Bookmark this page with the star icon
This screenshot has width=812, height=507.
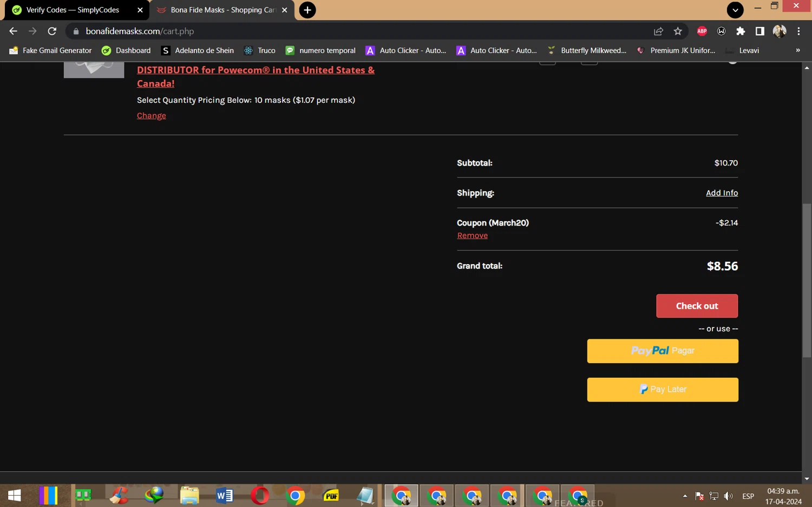pyautogui.click(x=678, y=31)
